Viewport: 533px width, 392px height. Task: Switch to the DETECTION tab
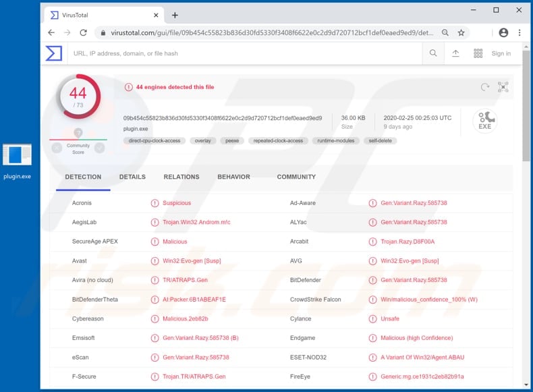tap(83, 177)
